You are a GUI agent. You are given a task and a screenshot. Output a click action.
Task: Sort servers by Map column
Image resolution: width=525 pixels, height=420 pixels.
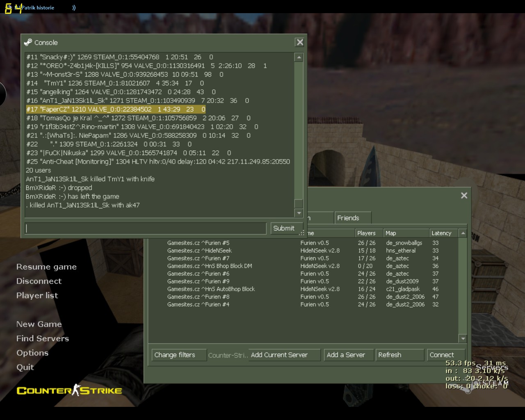click(405, 233)
